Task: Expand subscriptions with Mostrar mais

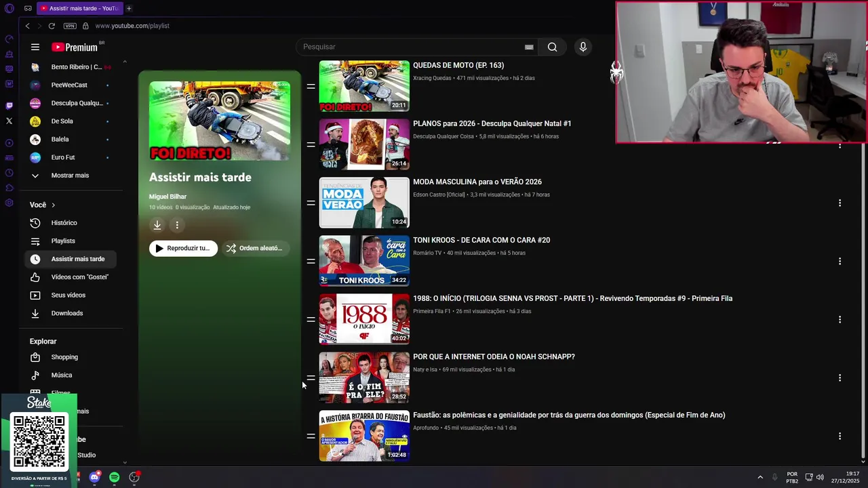Action: (x=70, y=176)
